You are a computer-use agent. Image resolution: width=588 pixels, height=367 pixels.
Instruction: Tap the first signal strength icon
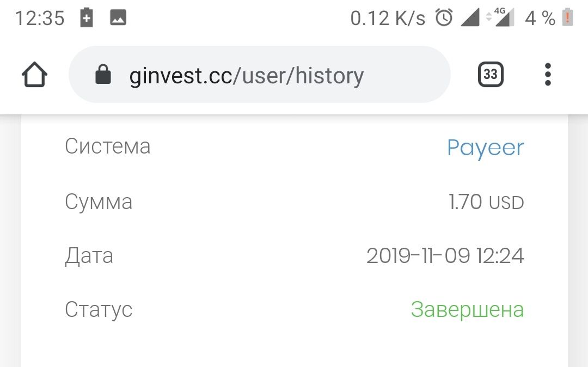pyautogui.click(x=470, y=17)
